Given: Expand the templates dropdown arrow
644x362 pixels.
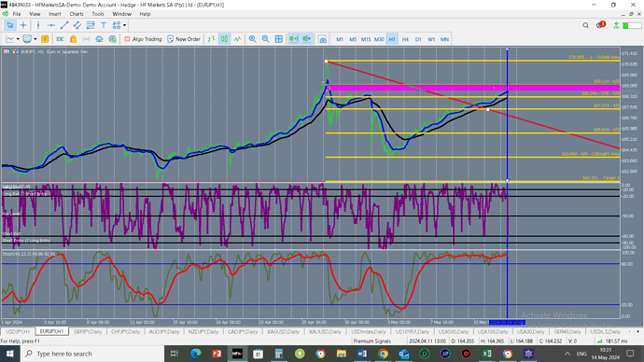Looking at the screenshot, I should (35, 39).
